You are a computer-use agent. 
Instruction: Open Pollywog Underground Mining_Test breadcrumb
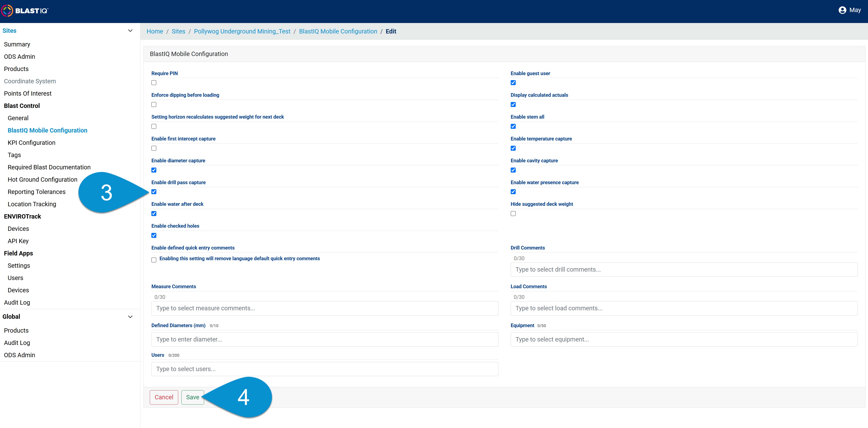point(242,31)
